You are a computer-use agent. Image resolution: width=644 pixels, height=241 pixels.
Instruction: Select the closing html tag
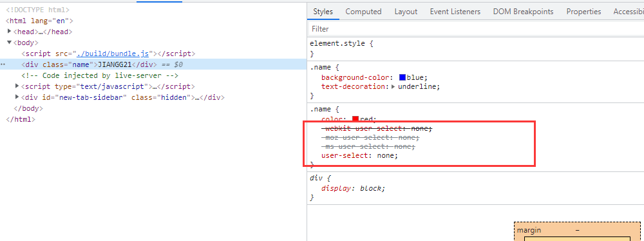pyautogui.click(x=21, y=120)
